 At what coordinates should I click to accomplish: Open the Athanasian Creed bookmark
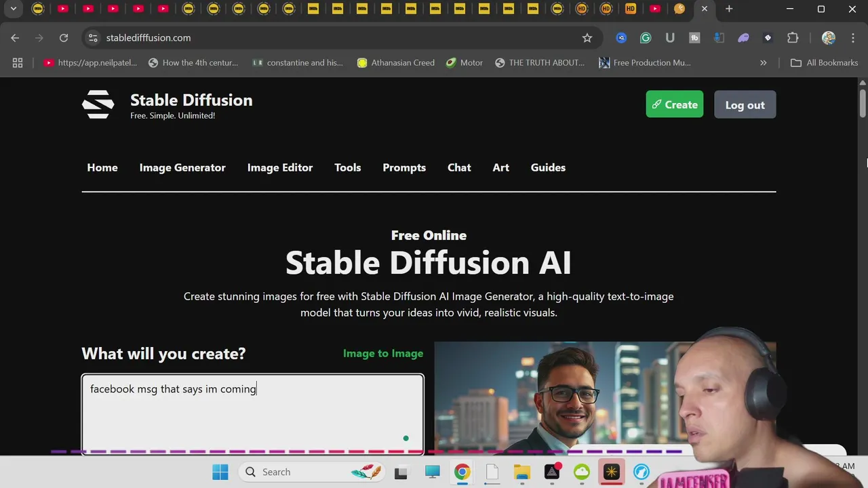click(x=395, y=62)
